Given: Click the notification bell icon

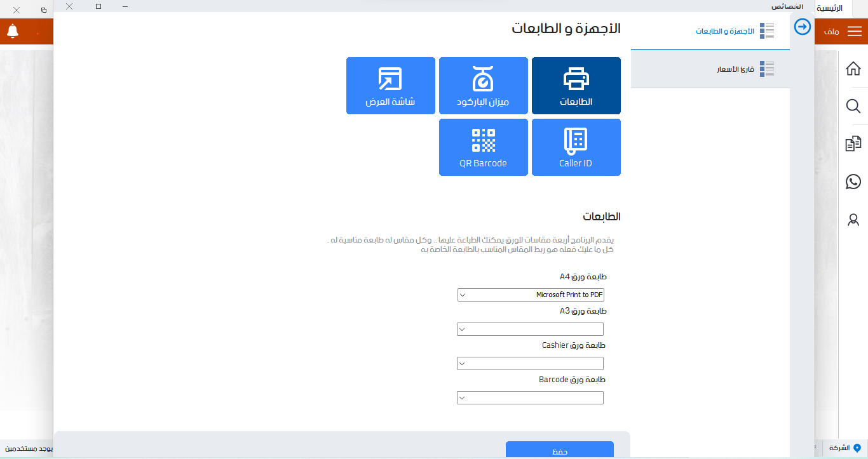Looking at the screenshot, I should pyautogui.click(x=13, y=30).
